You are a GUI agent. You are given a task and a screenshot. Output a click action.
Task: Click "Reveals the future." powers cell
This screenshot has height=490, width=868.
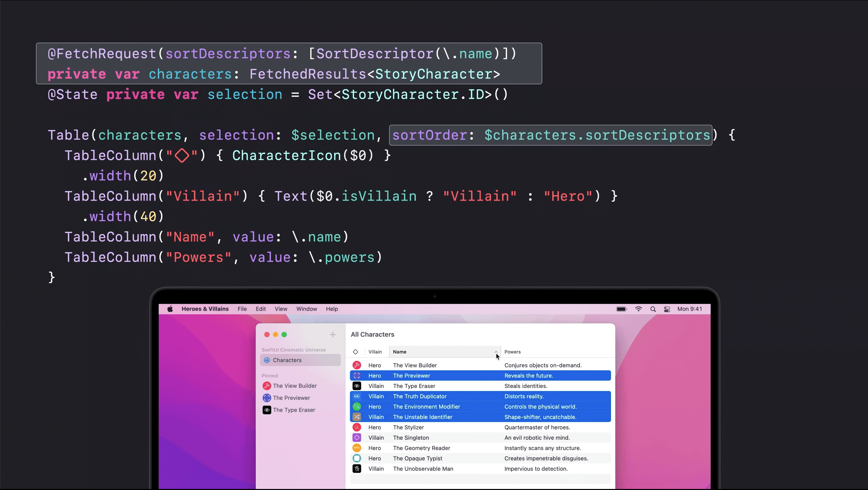(528, 376)
